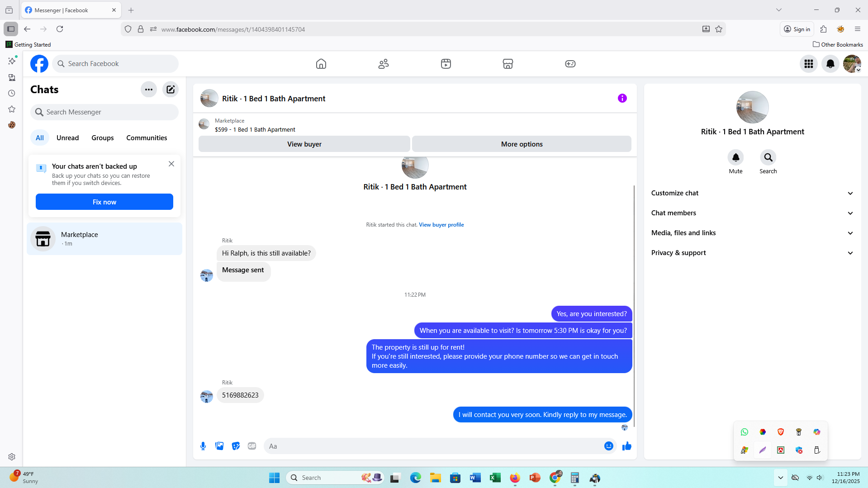Viewport: 868px width, 488px height.
Task: Mute this conversation with the bell icon
Action: pos(736,157)
